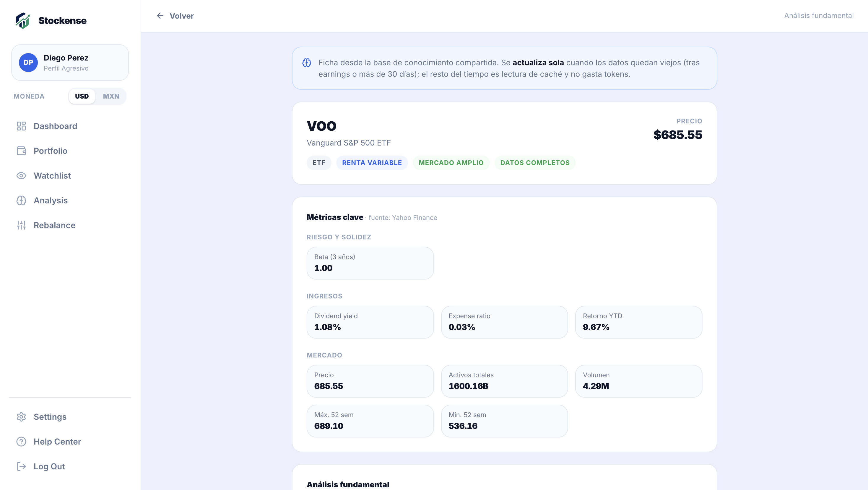Click the Dashboard grid icon
The height and width of the screenshot is (490, 868).
tap(21, 126)
